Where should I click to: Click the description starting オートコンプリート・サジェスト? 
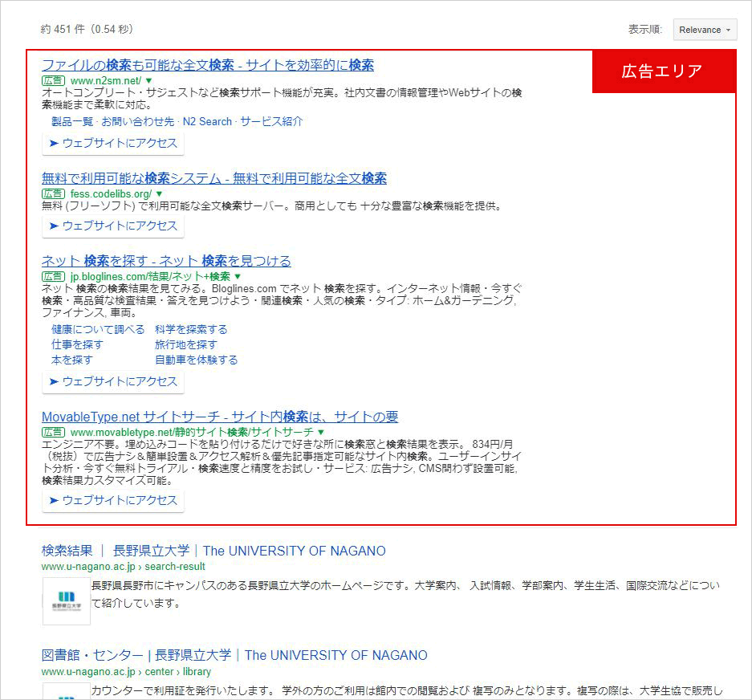(282, 99)
